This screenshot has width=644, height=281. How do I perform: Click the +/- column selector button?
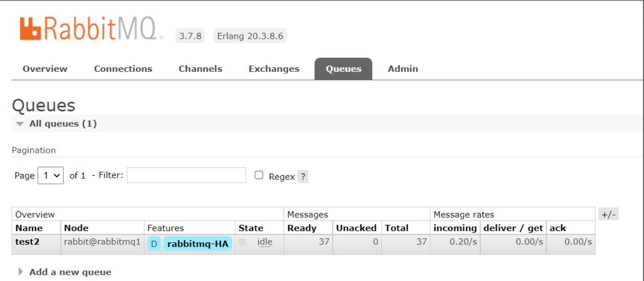tap(608, 215)
